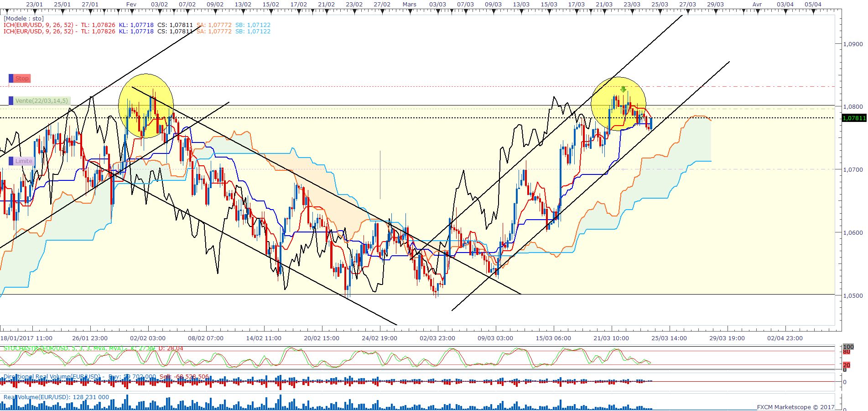
Task: Click the 1,0800 price axis label
Action: pos(853,107)
